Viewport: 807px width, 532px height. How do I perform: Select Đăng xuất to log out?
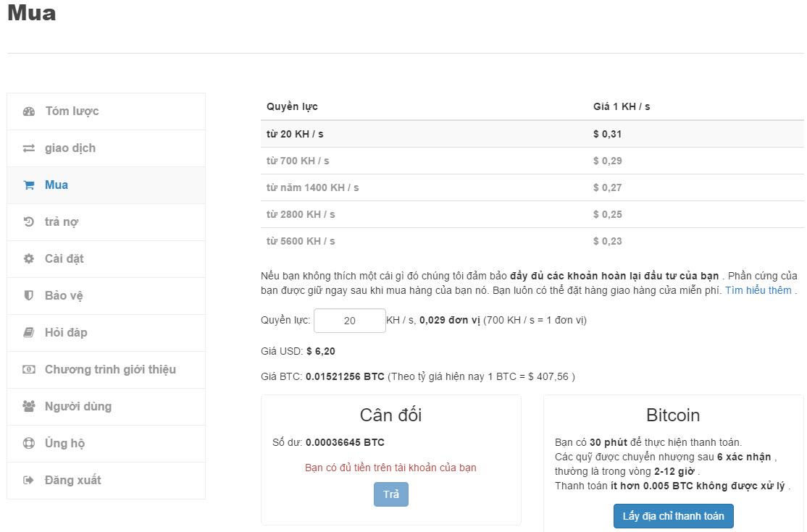[x=106, y=481]
